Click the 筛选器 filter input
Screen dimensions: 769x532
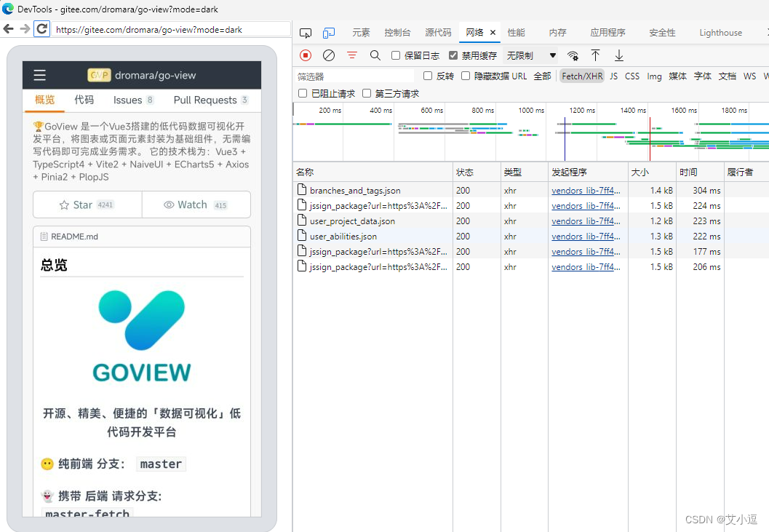pyautogui.click(x=354, y=76)
